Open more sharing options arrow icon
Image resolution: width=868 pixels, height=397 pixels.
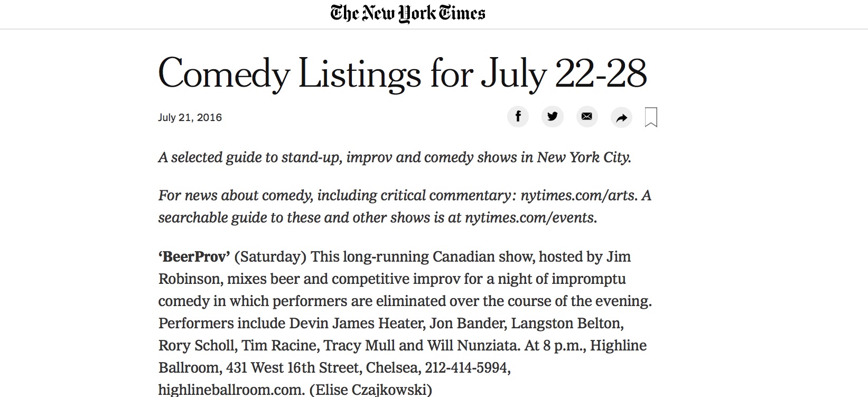point(621,117)
